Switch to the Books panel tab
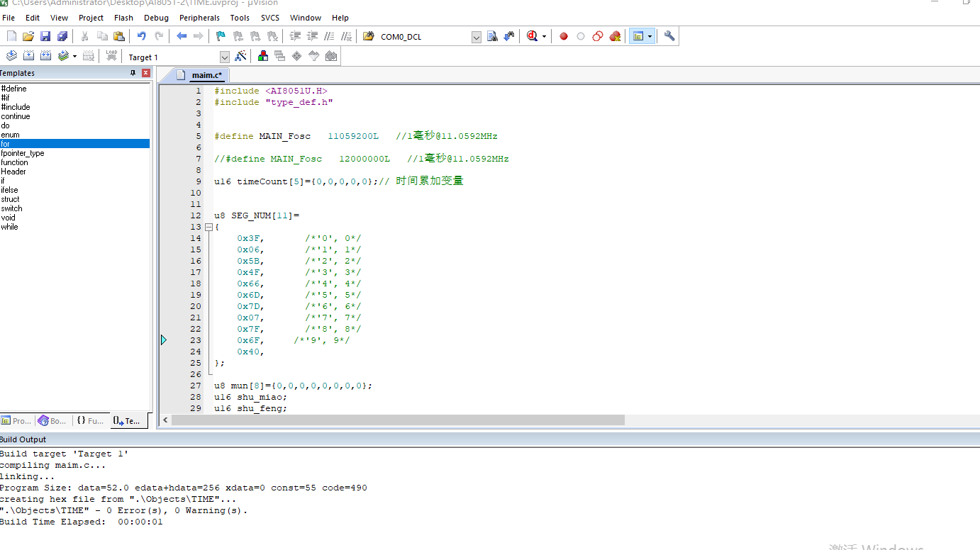980x550 pixels. pos(53,420)
